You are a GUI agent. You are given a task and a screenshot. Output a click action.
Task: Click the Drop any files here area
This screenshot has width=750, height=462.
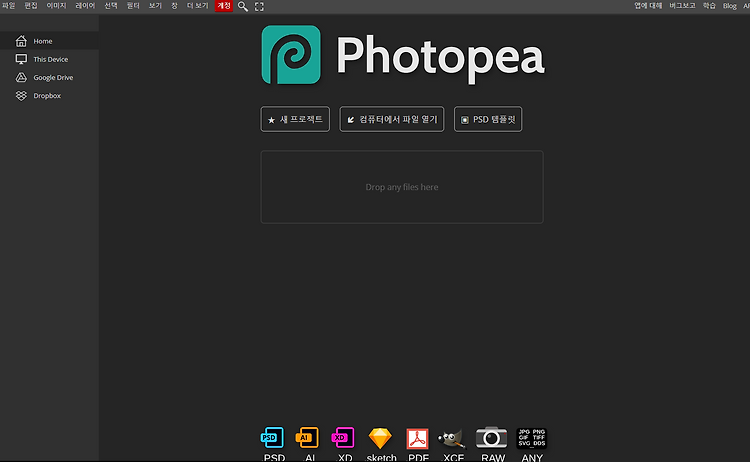402,187
